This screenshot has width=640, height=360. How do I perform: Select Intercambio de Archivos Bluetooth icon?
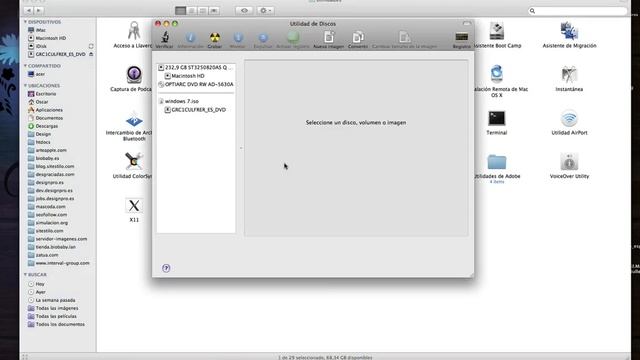pos(134,120)
